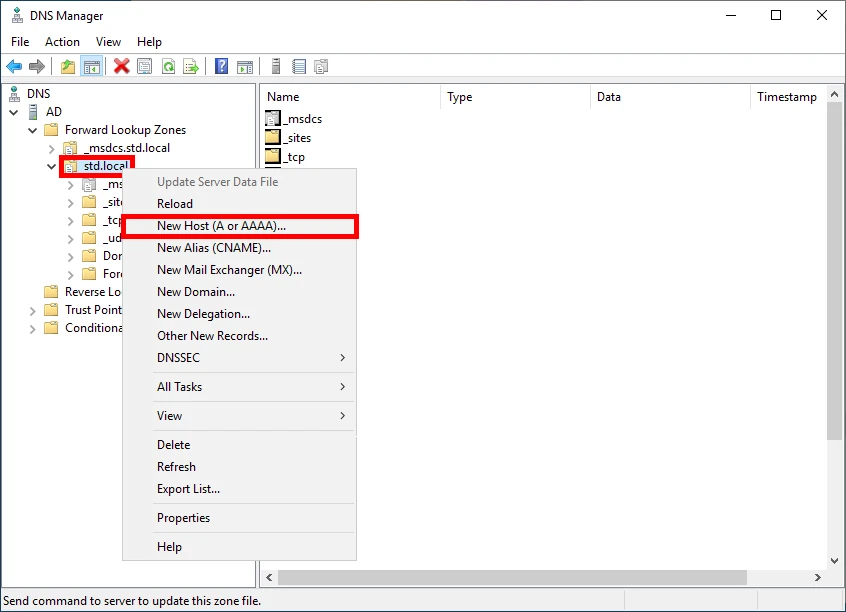Image resolution: width=846 pixels, height=612 pixels.
Task: Select the Delete (red X) toolbar icon
Action: click(122, 66)
